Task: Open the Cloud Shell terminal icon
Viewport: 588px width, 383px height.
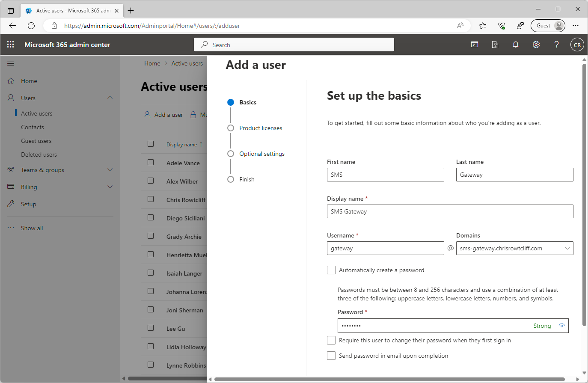Action: tap(474, 45)
